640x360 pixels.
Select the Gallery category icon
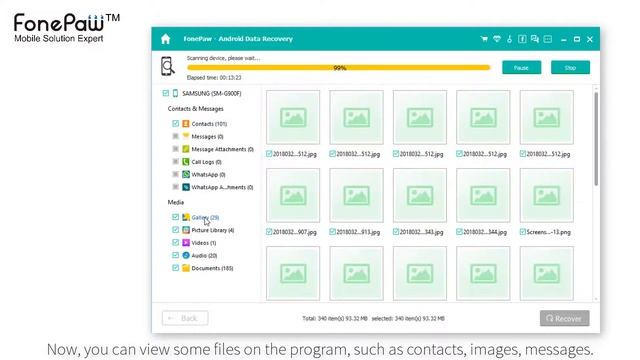[x=186, y=217]
